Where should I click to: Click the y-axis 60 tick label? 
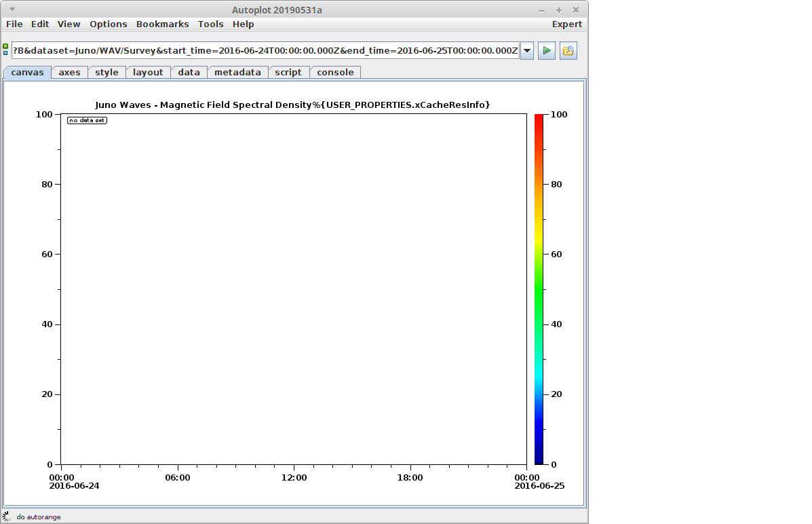47,254
